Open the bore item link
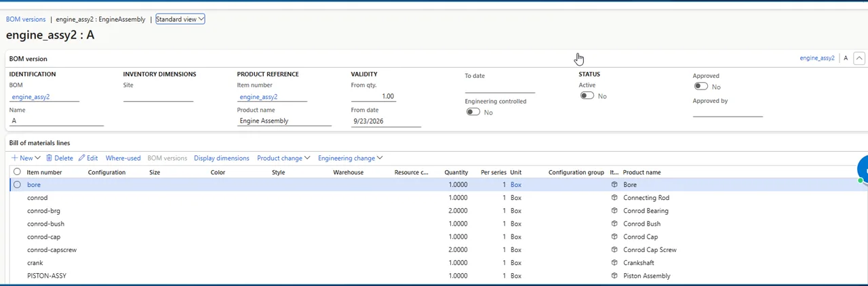The image size is (868, 286). coord(34,184)
